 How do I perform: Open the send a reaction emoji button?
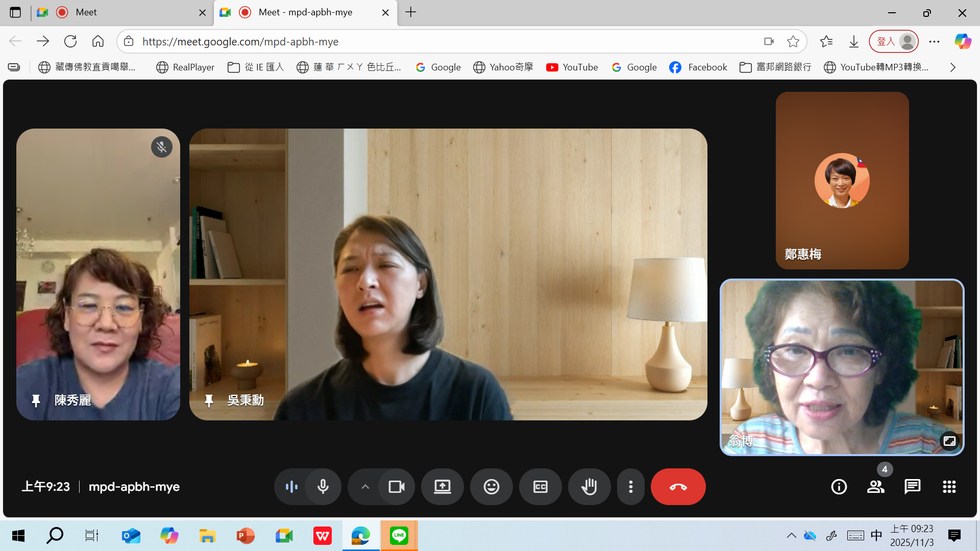point(491,487)
